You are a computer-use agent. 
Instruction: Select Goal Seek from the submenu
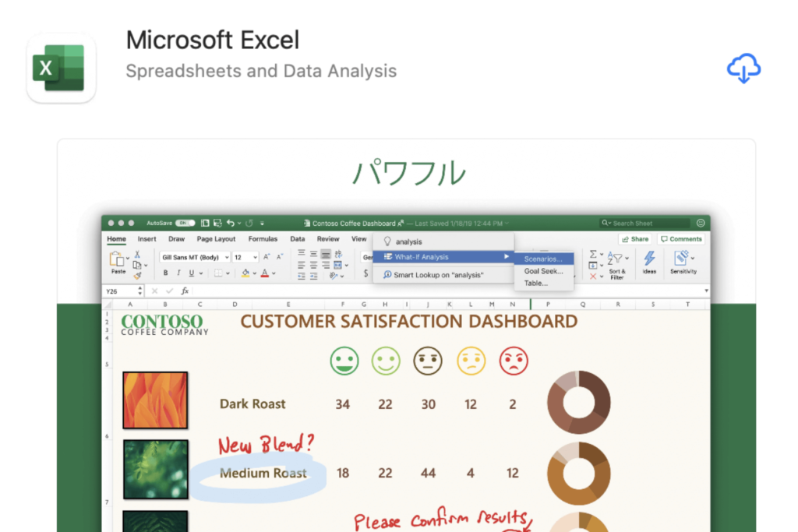click(543, 271)
